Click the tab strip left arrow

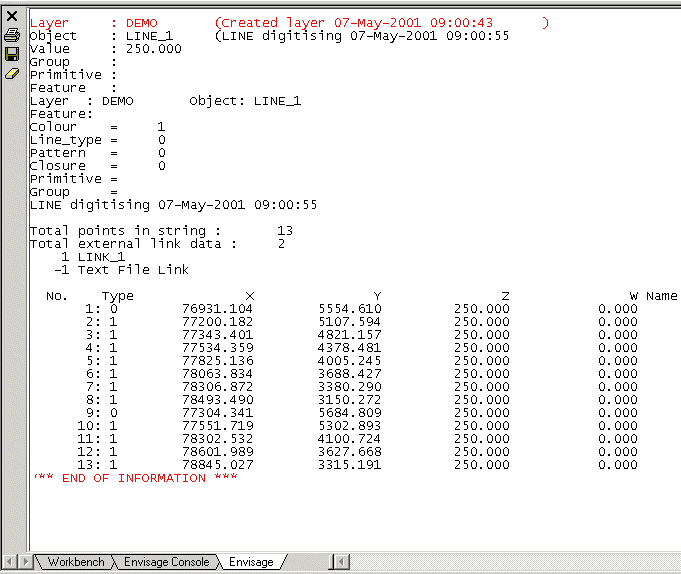[x=10, y=562]
